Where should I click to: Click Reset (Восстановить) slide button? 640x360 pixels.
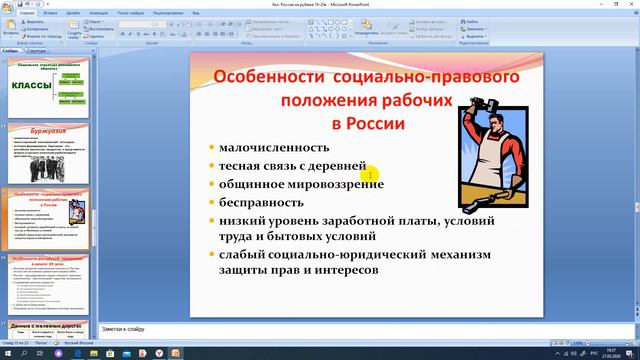pyautogui.click(x=98, y=29)
